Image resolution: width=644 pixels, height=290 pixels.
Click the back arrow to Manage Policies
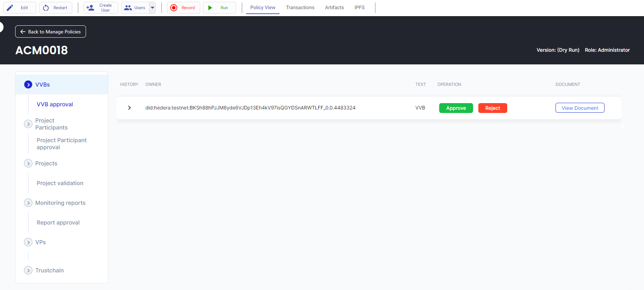pyautogui.click(x=23, y=32)
